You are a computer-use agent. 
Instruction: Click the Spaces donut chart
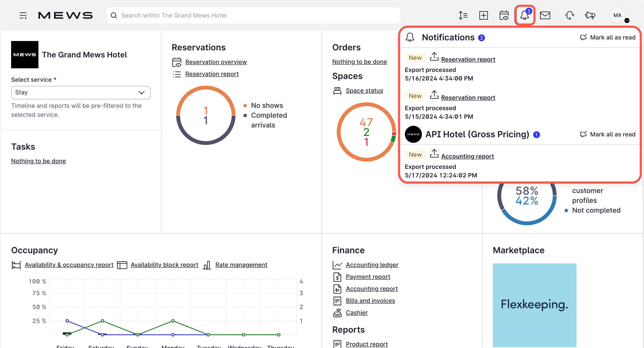[x=366, y=132]
